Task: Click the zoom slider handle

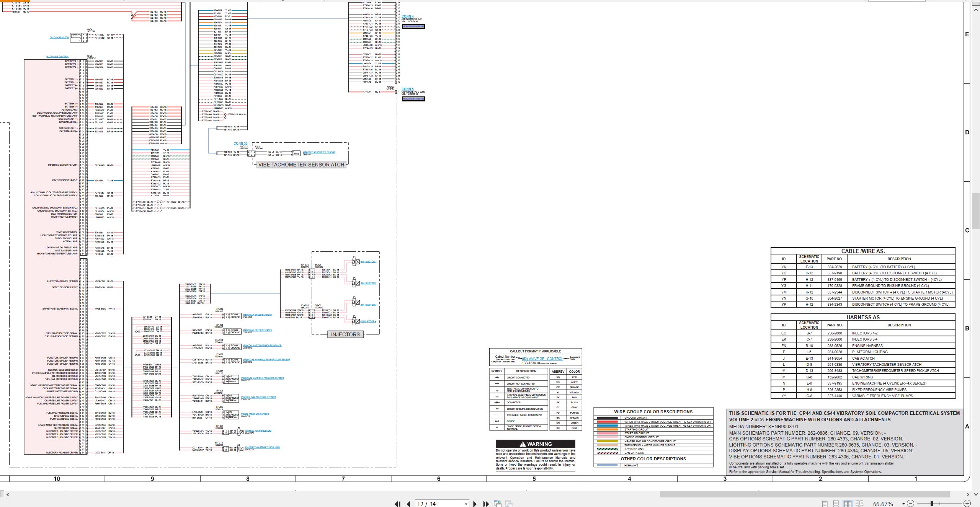Action: pyautogui.click(x=932, y=504)
